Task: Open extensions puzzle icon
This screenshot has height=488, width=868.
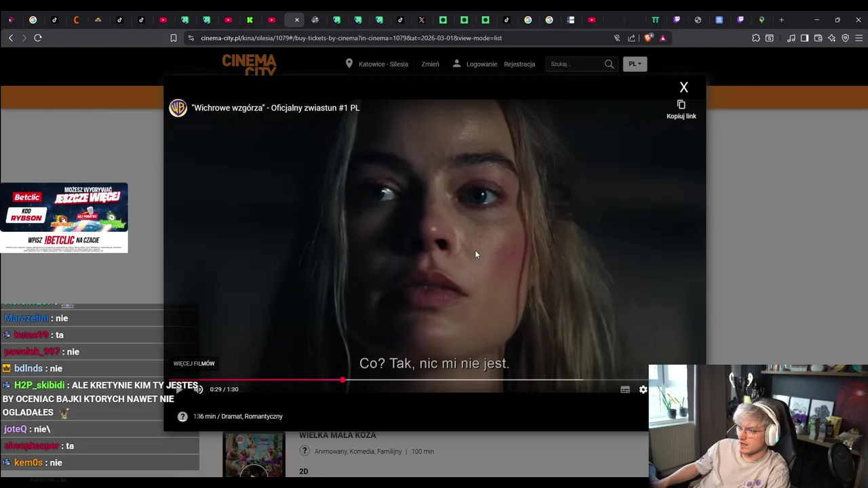Action: [x=756, y=38]
